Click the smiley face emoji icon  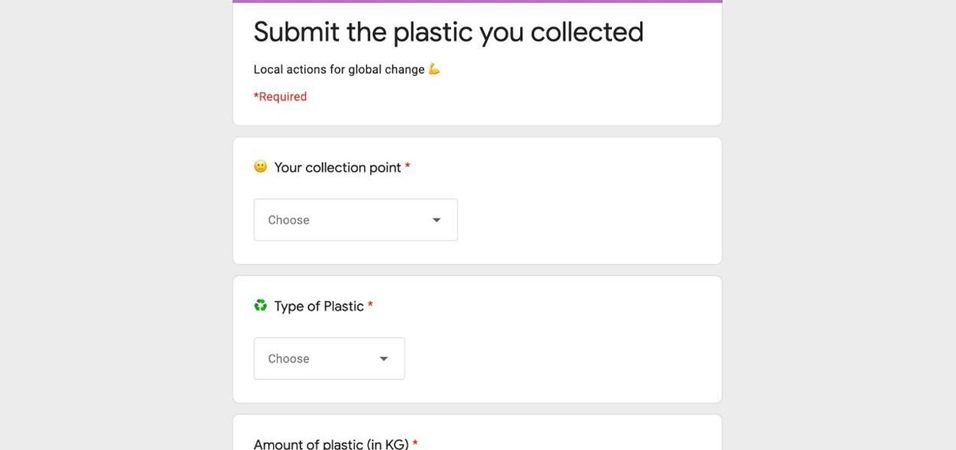point(260,166)
